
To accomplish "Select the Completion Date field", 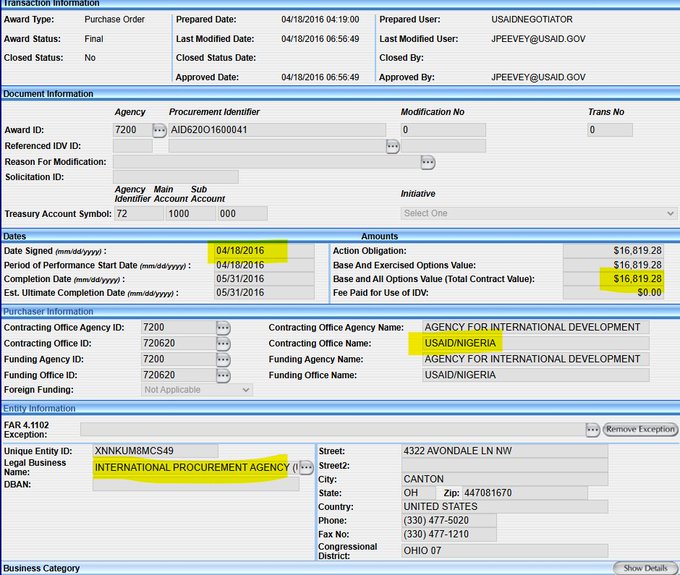I will click(x=263, y=279).
